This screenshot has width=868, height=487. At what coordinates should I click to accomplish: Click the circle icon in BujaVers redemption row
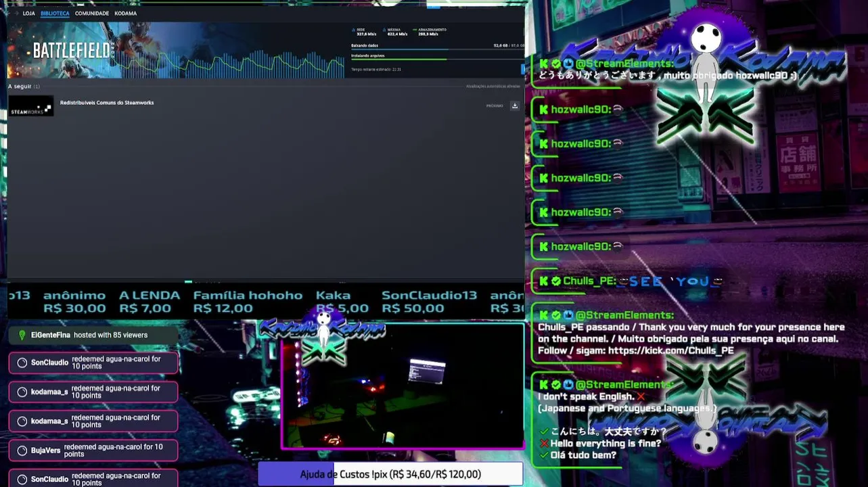click(x=22, y=450)
